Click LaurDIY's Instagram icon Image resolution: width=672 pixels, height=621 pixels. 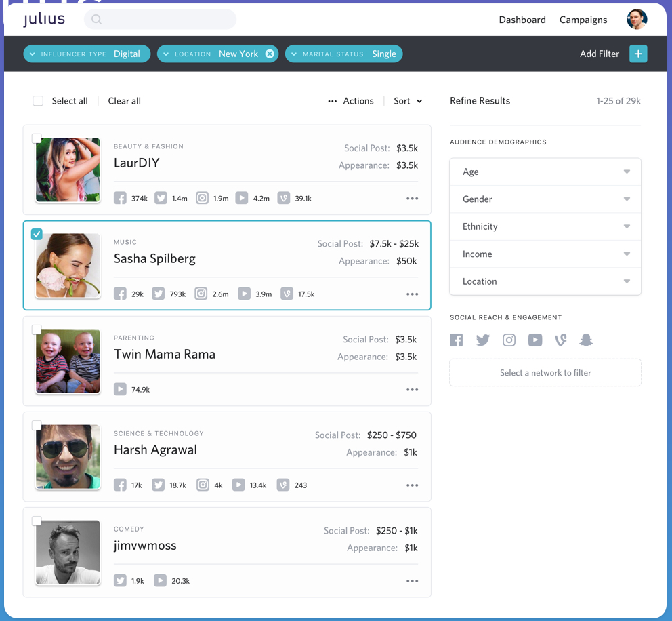(203, 198)
